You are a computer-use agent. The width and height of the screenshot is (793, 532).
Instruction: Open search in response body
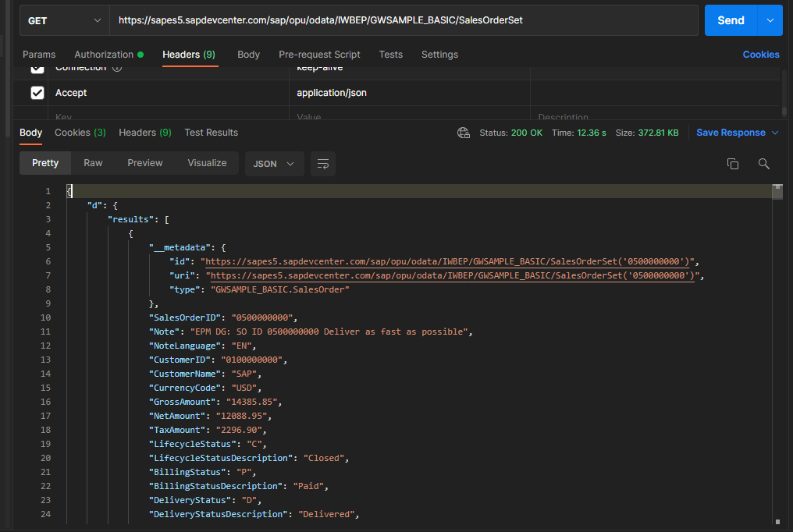click(763, 164)
